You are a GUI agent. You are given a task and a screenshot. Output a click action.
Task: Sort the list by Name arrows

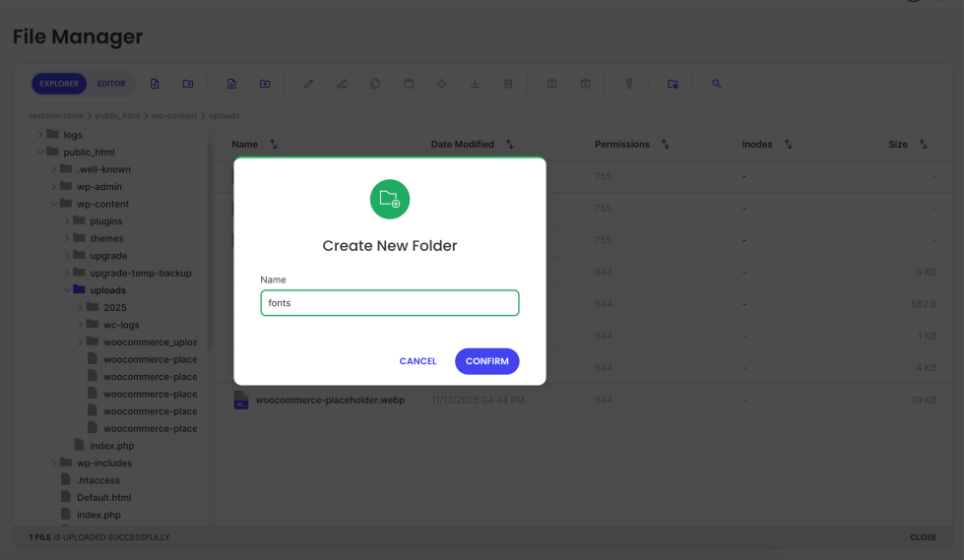[x=274, y=144]
